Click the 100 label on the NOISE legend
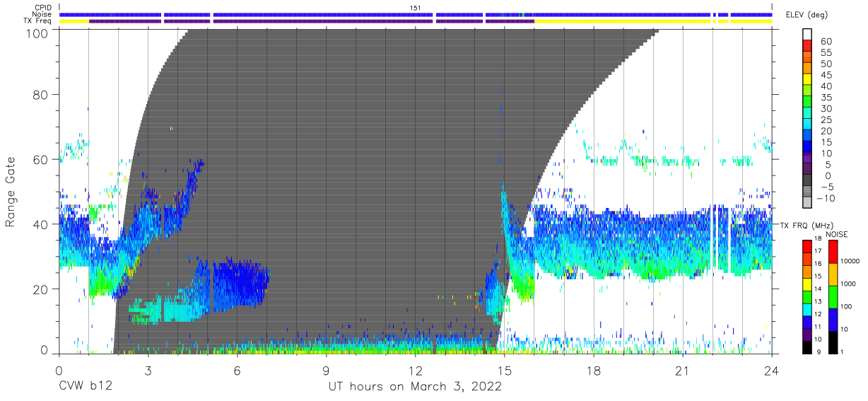The width and height of the screenshot is (868, 401). [848, 306]
